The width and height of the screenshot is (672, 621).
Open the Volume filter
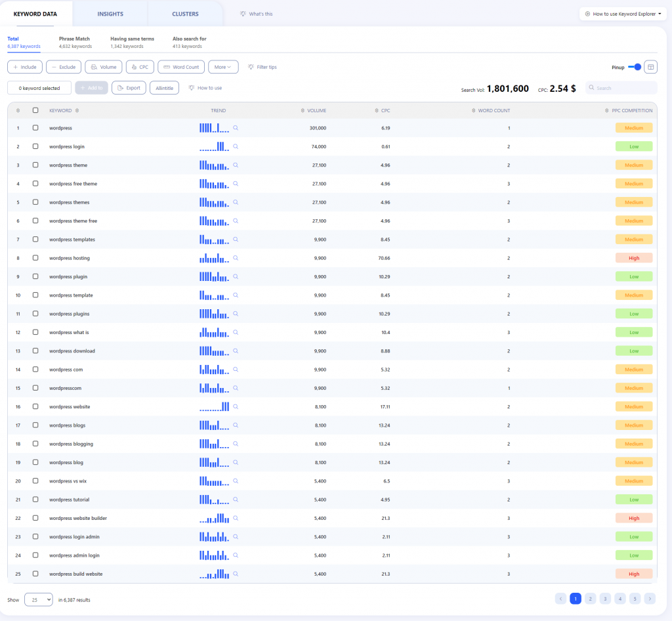click(104, 67)
